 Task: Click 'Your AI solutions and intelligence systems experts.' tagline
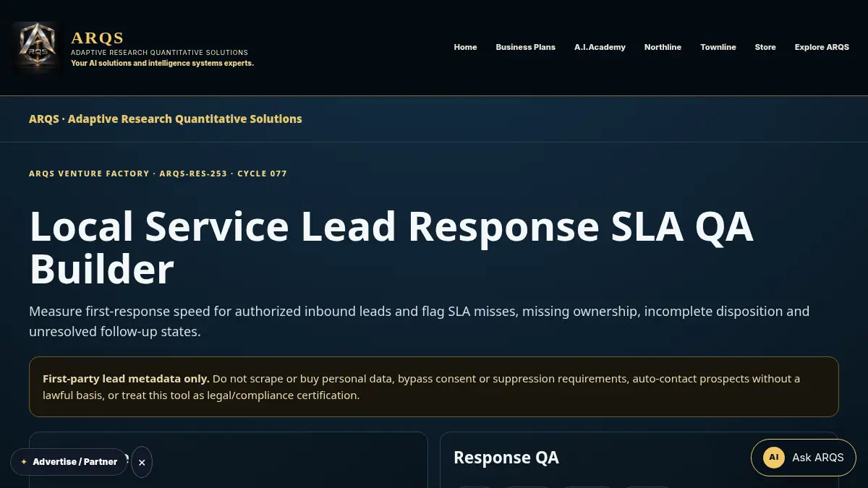[x=163, y=63]
